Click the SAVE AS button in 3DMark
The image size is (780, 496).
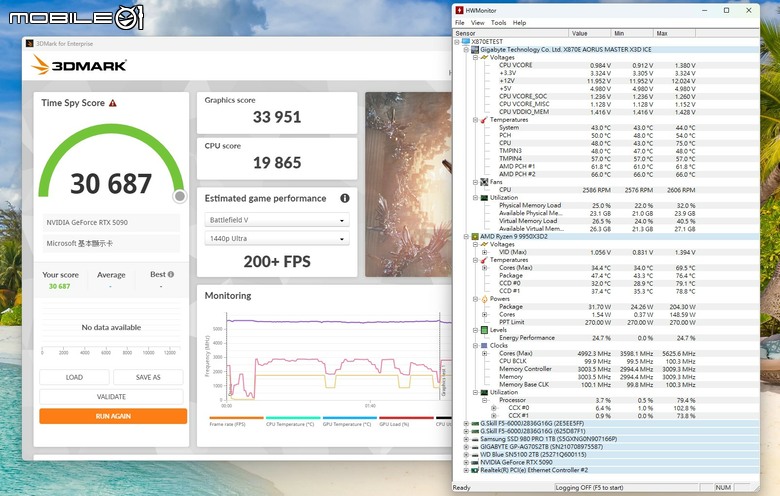(x=148, y=377)
